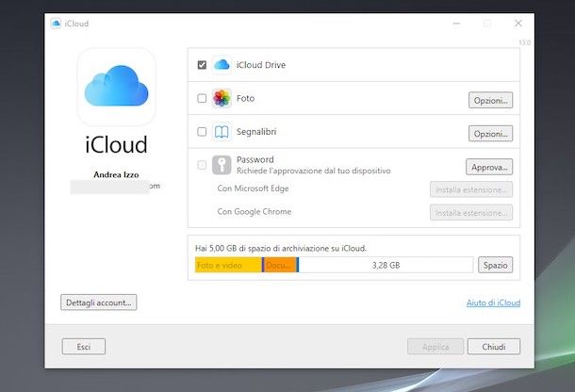
Task: Click the Password key icon
Action: click(x=222, y=165)
